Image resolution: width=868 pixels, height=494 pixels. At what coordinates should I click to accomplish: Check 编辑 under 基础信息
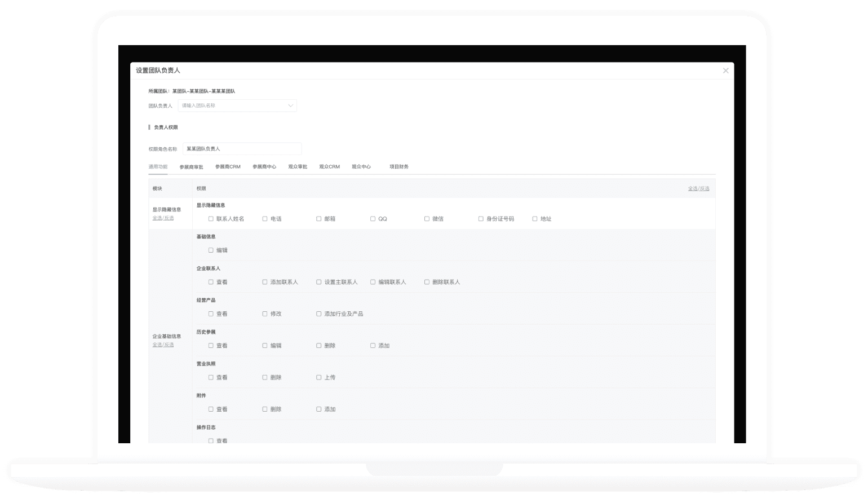(x=211, y=250)
